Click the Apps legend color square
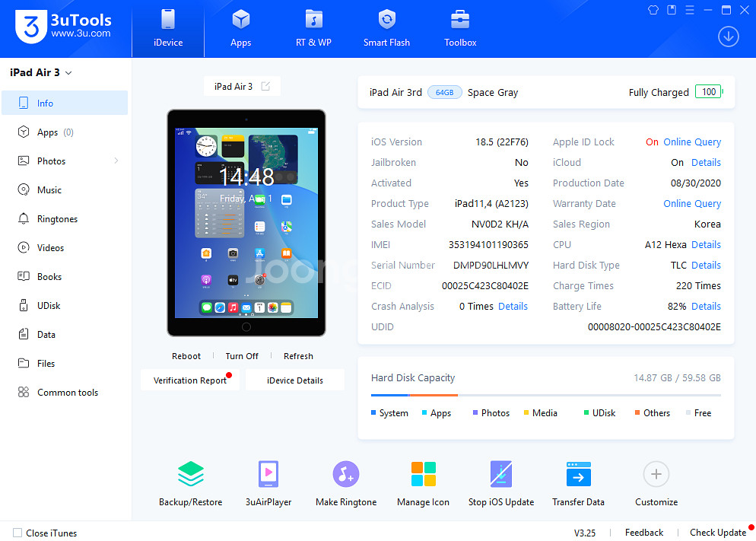756x541 pixels. [424, 412]
